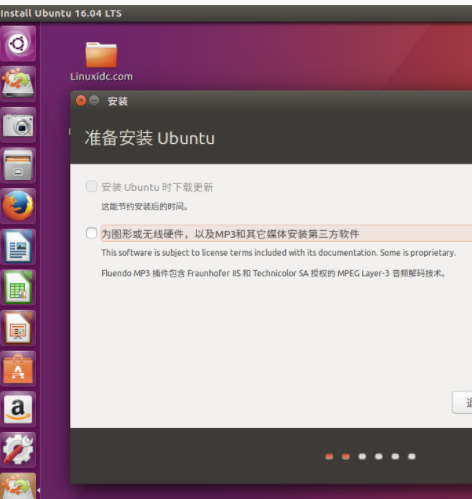Minimize the installer dialog window
Image resolution: width=472 pixels, height=499 pixels.
click(x=94, y=100)
